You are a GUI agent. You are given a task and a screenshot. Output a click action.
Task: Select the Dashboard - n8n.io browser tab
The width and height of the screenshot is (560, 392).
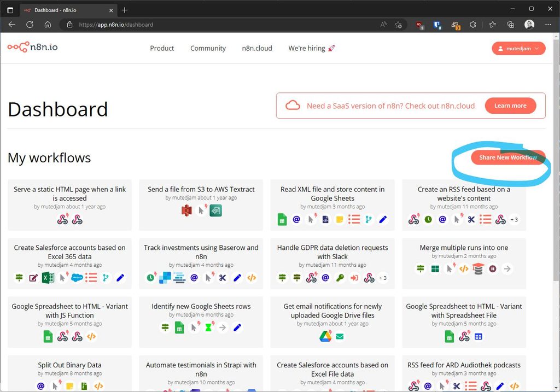(x=68, y=10)
